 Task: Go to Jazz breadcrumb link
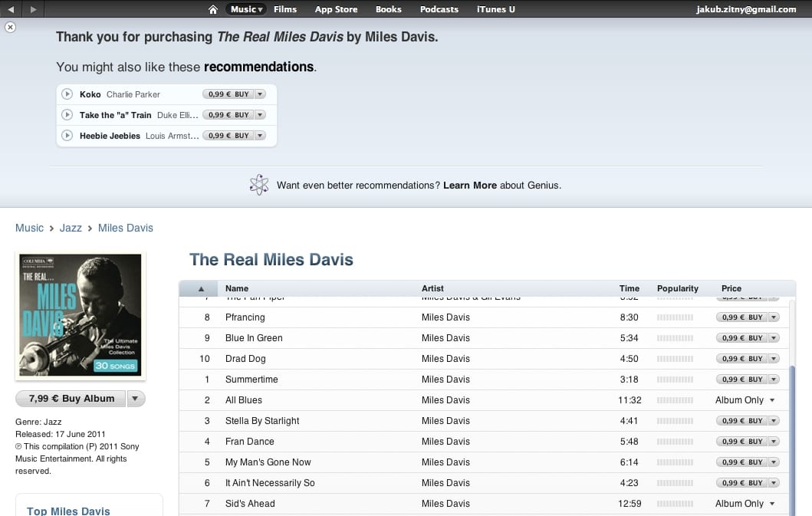(71, 228)
